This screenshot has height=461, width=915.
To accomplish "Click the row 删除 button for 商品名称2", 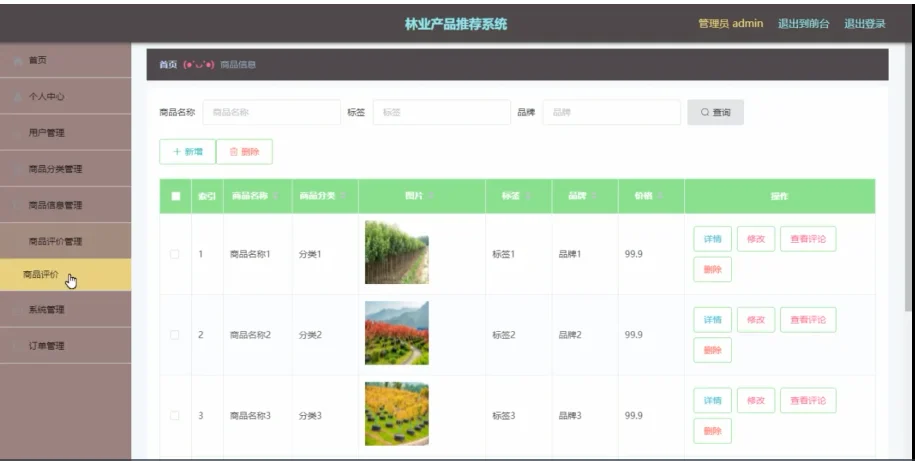I will pyautogui.click(x=713, y=350).
